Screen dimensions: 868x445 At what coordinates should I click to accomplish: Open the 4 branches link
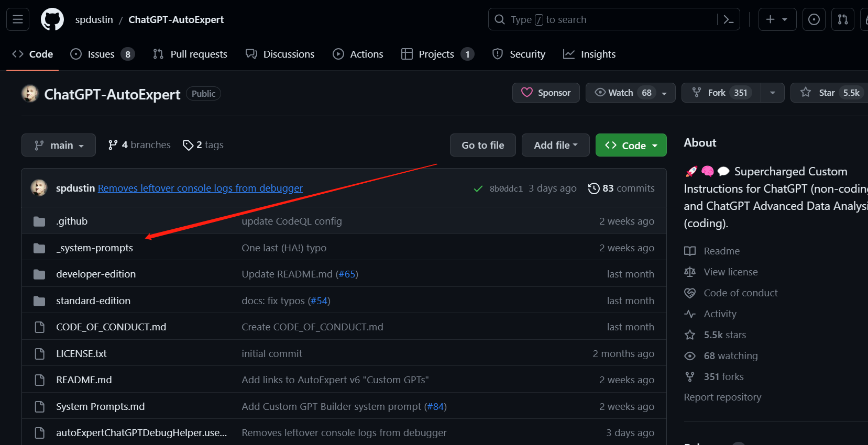click(x=139, y=145)
